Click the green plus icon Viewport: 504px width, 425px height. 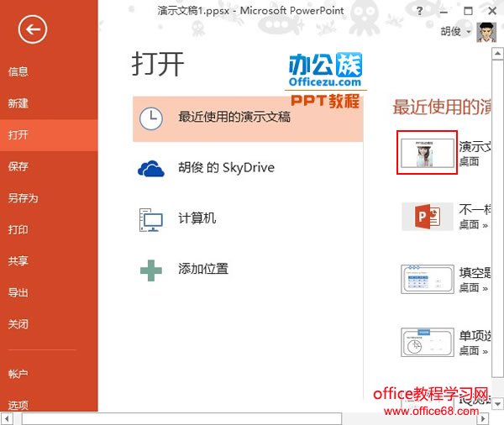pyautogui.click(x=150, y=270)
